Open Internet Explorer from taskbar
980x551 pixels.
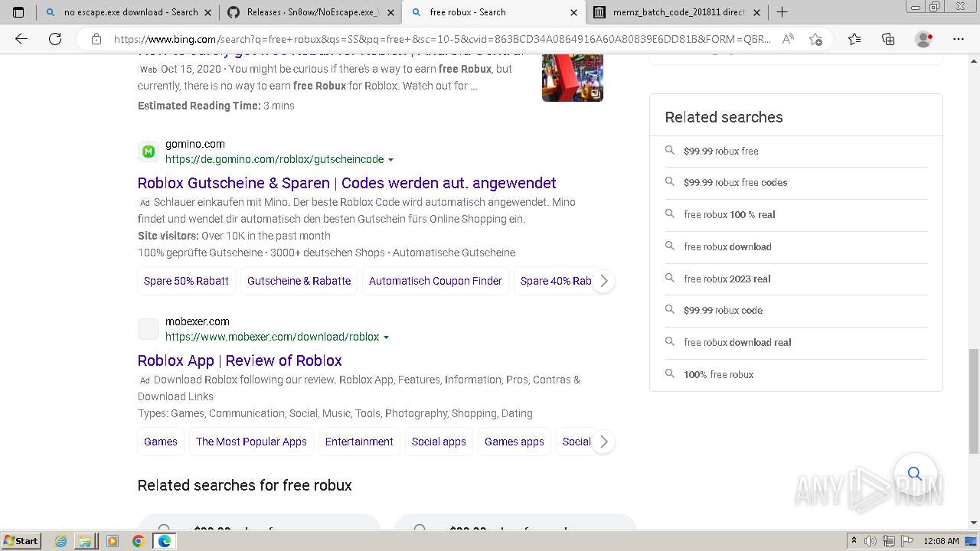coord(61,541)
